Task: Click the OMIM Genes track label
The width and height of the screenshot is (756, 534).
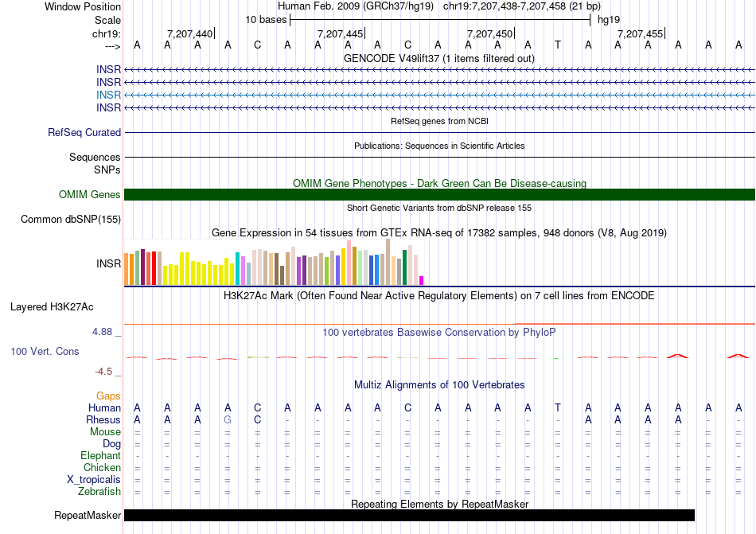Action: (89, 195)
